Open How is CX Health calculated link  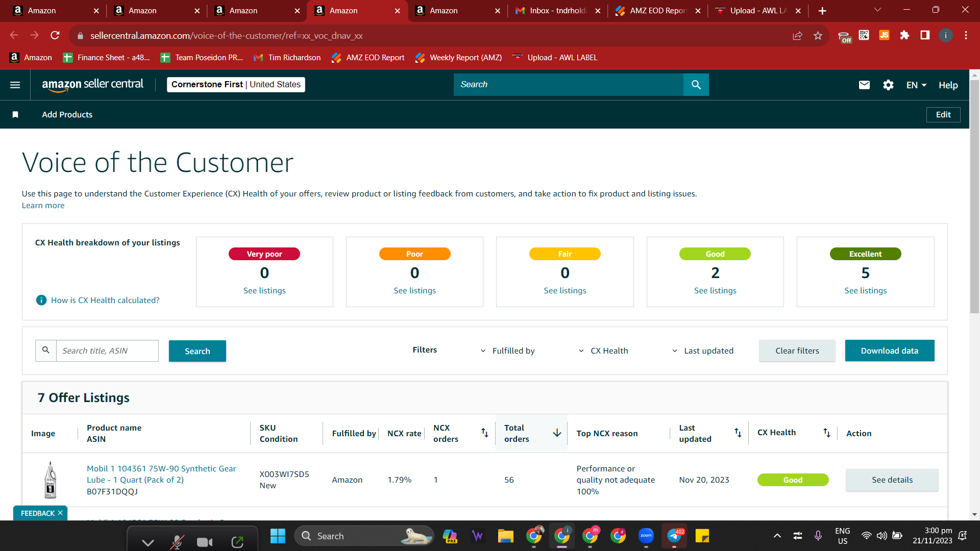coord(105,300)
